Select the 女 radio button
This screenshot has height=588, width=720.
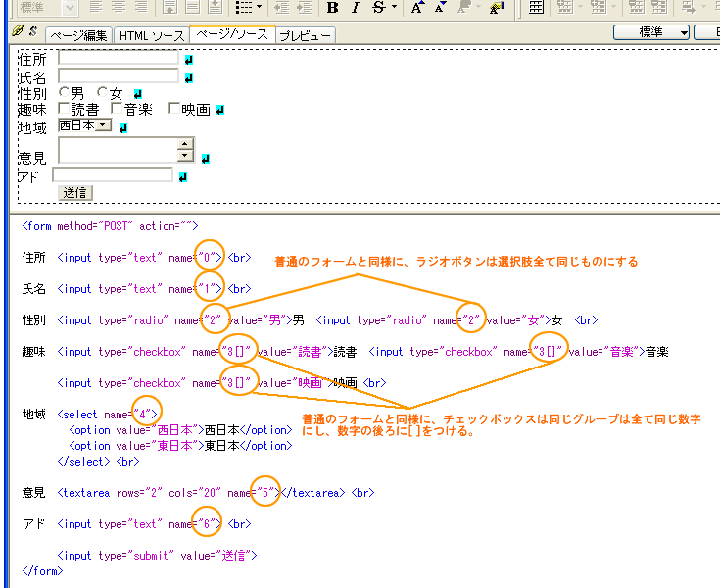(102, 92)
